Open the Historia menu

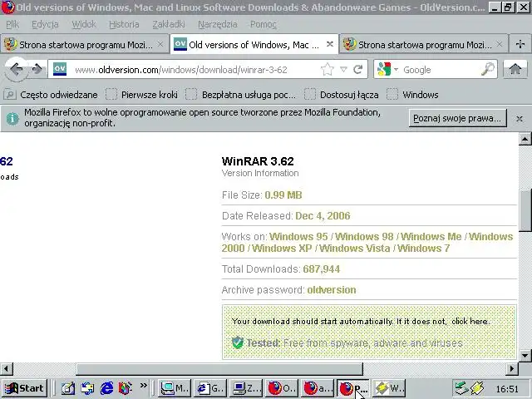pos(124,24)
